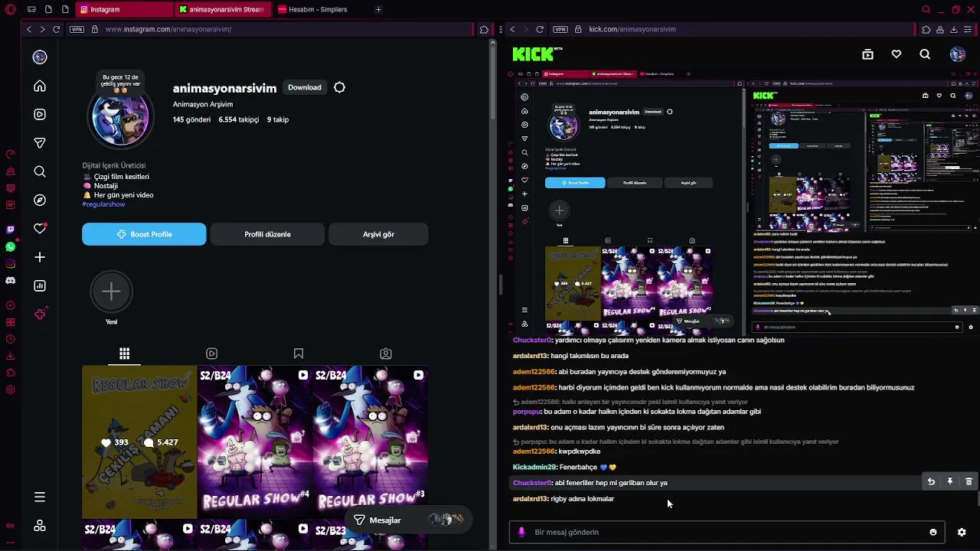Select saved bookmark tab on profile

[299, 354]
